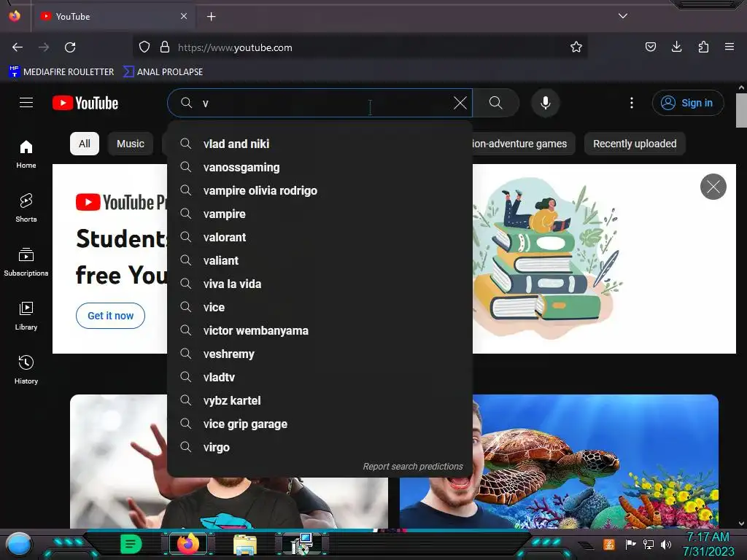Viewport: 747px width, 560px height.
Task: Choose suggestion 'veshremy'
Action: tap(320, 354)
